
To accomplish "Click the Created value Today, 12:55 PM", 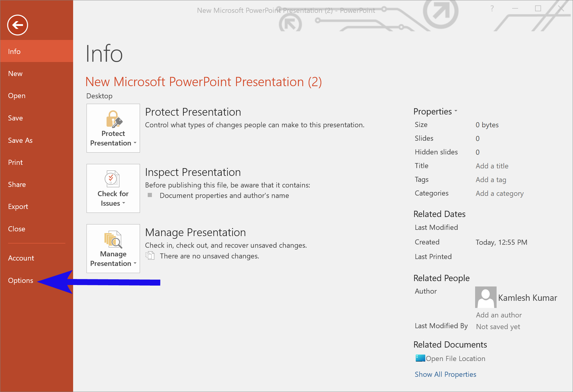I will 501,242.
